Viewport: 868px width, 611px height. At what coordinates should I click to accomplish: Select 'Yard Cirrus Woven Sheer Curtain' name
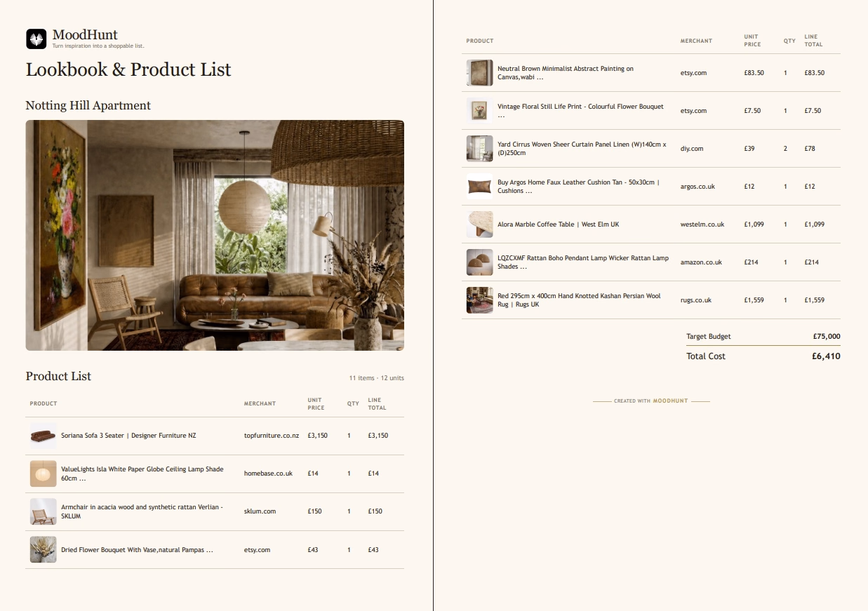pos(582,149)
